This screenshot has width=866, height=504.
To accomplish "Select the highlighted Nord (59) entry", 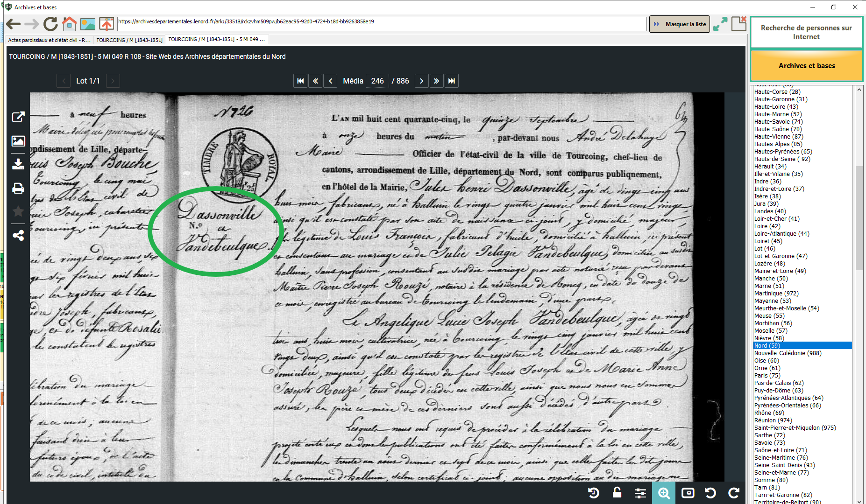I will (802, 345).
